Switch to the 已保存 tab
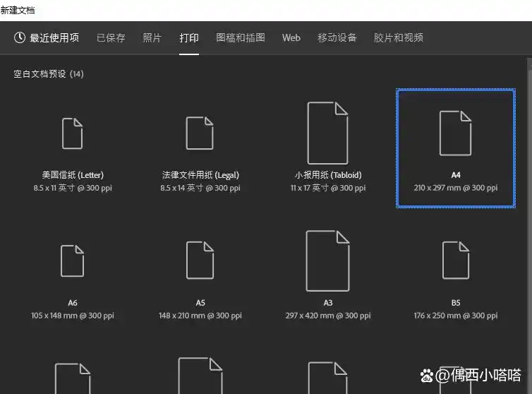Image resolution: width=532 pixels, height=394 pixels. pyautogui.click(x=111, y=37)
